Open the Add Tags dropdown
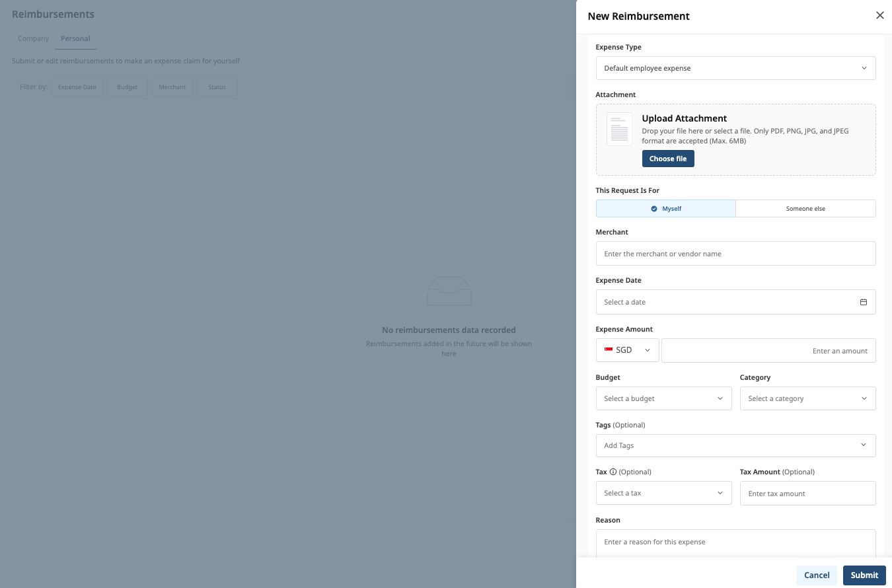This screenshot has height=588, width=892. (735, 445)
